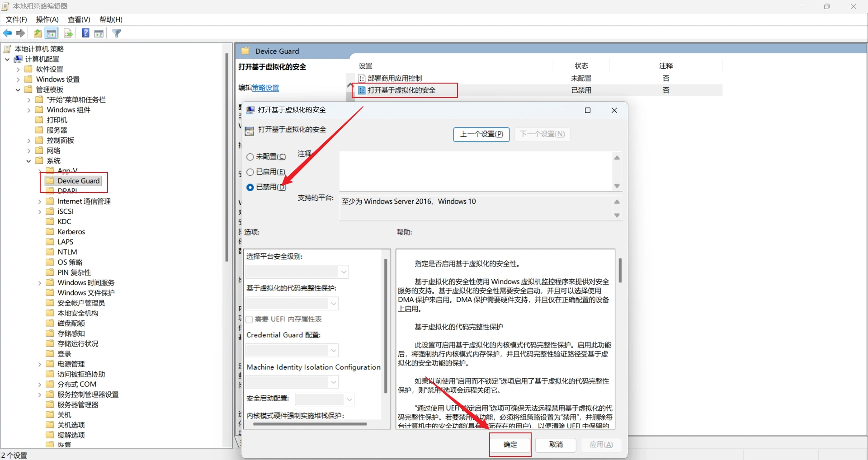The width and height of the screenshot is (868, 460).
Task: Open Help via blue question mark icon
Action: point(85,33)
